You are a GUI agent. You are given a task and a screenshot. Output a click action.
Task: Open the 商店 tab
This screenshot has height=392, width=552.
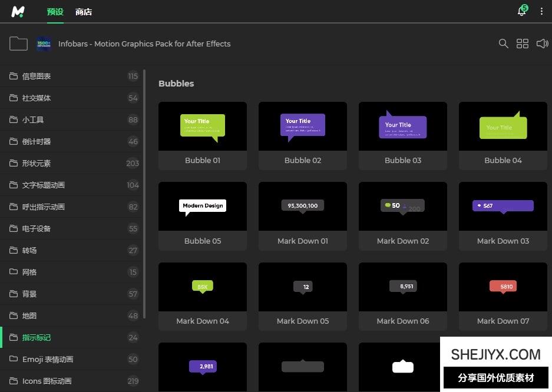pyautogui.click(x=84, y=12)
